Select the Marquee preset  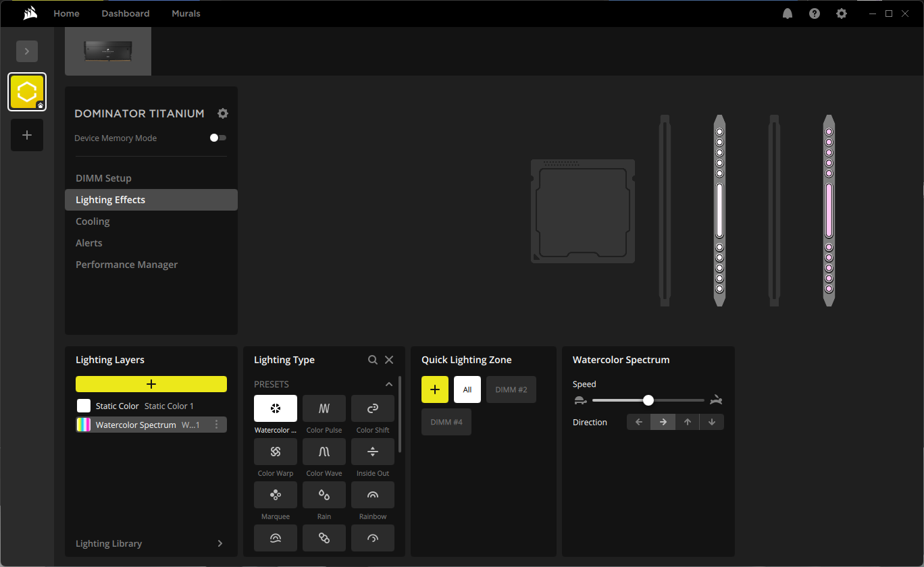pyautogui.click(x=276, y=495)
